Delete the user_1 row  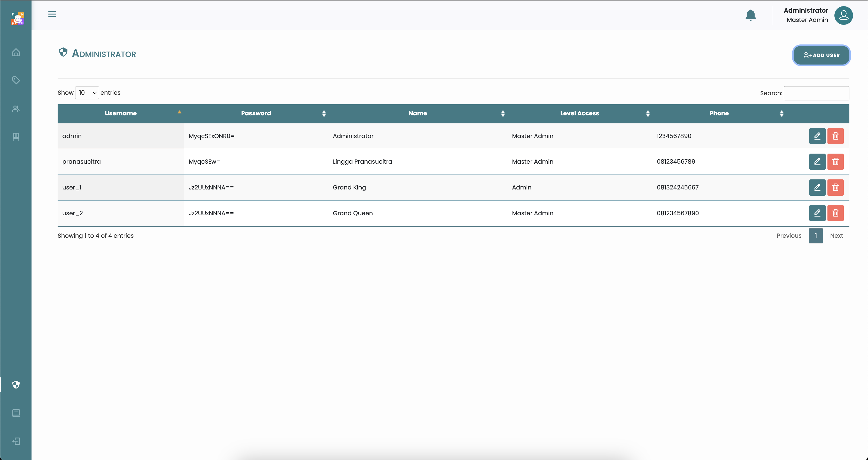[x=835, y=188]
